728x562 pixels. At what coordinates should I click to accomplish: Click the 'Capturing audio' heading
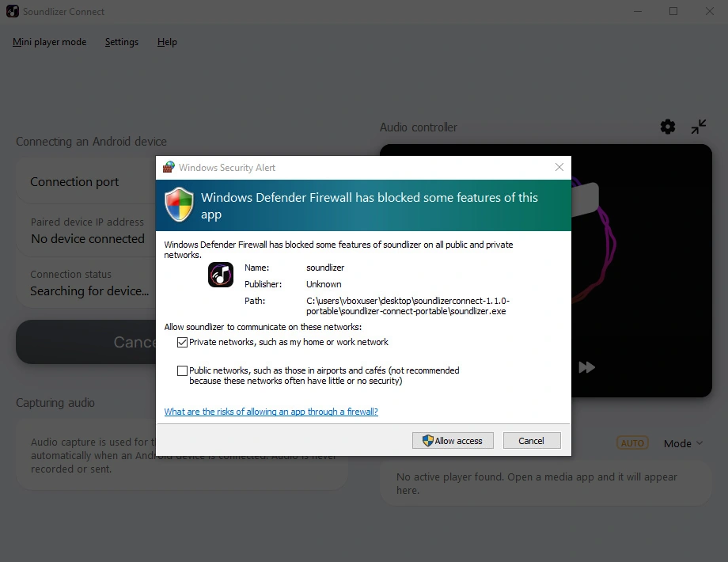point(55,403)
